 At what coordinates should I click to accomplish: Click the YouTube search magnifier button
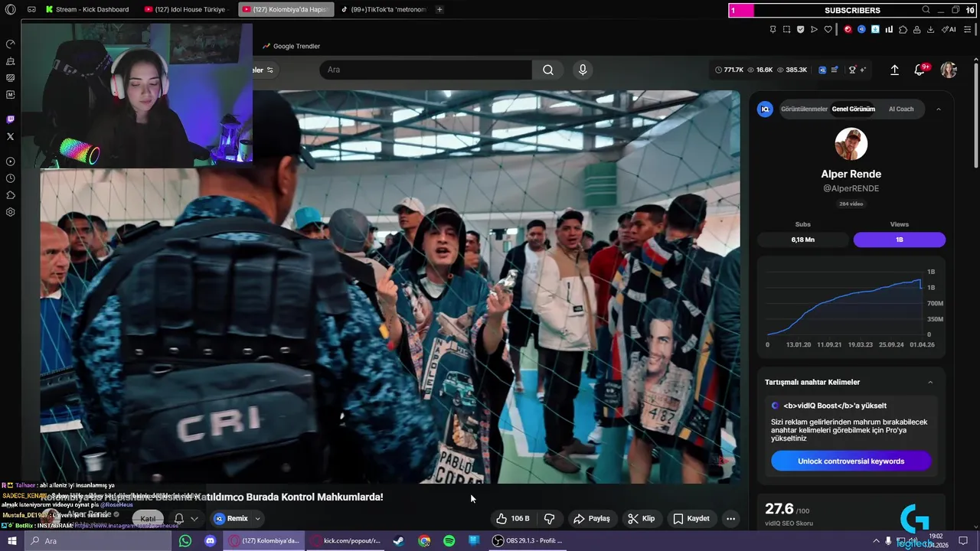tap(548, 70)
